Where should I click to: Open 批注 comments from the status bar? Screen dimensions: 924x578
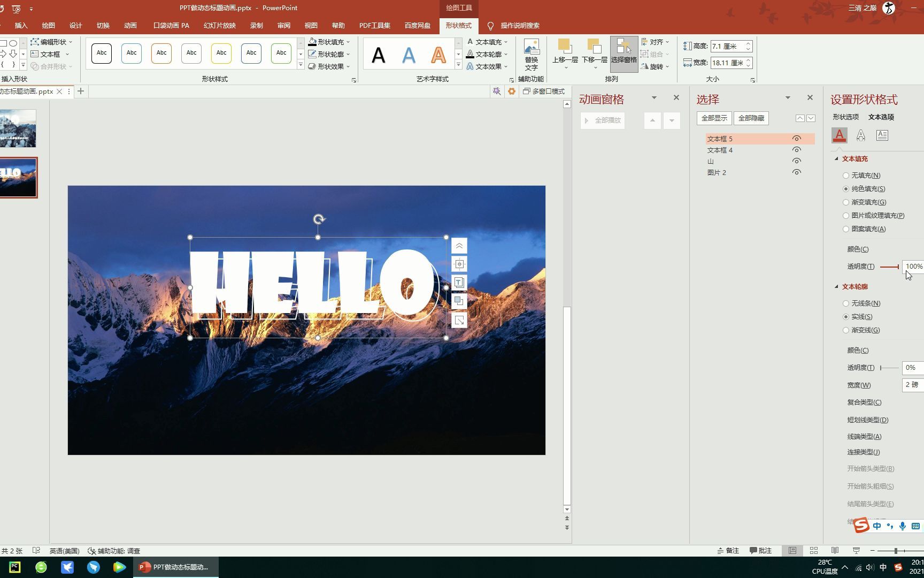(760, 551)
